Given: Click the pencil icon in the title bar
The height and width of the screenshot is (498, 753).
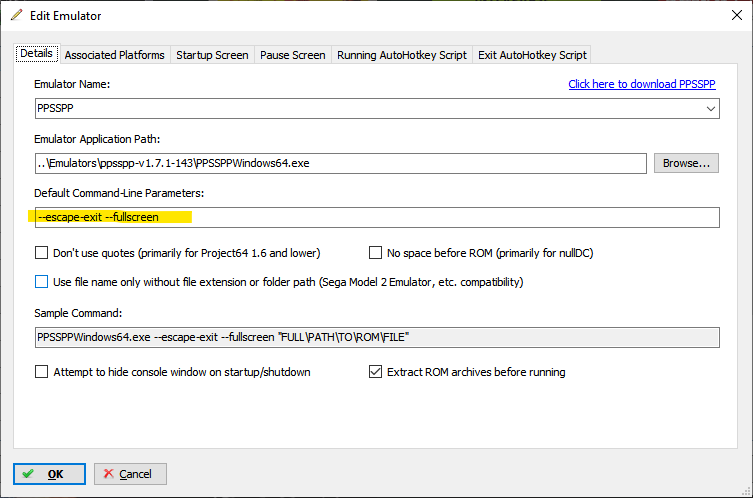Looking at the screenshot, I should [15, 16].
